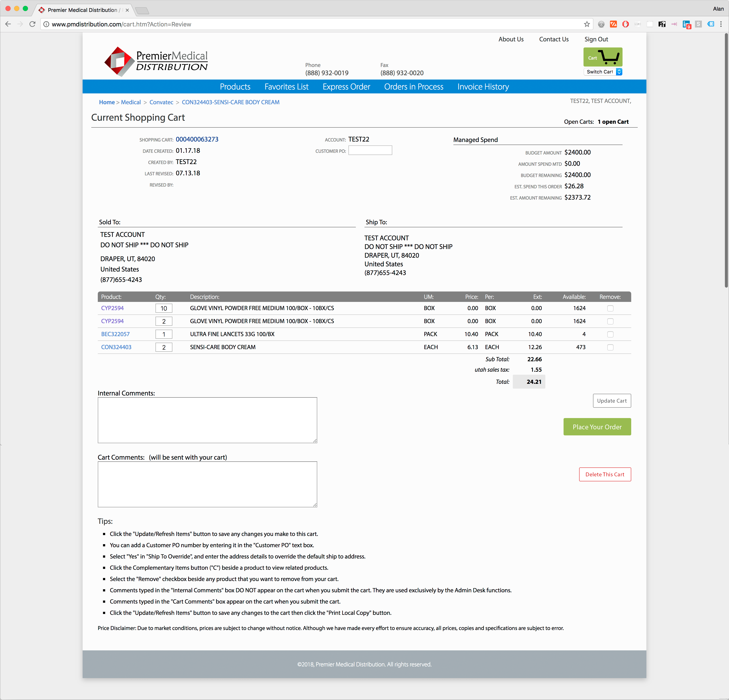This screenshot has height=700, width=729.
Task: Click the Alan profile name in Chrome
Action: (x=718, y=9)
